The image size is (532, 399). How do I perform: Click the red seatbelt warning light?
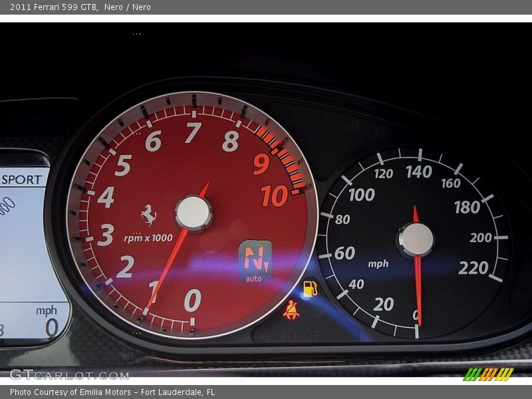coord(291,310)
